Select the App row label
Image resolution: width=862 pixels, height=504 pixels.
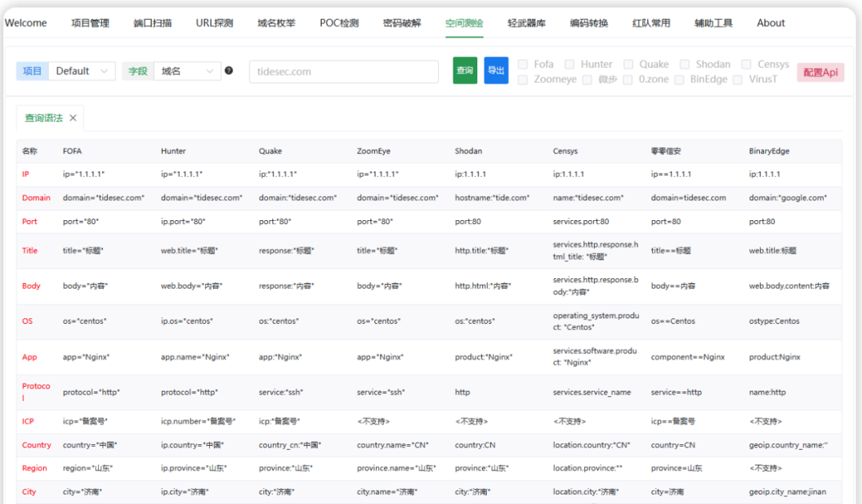(x=30, y=356)
